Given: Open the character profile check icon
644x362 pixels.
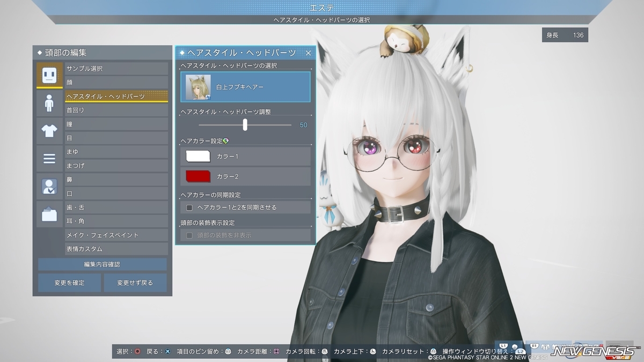Looking at the screenshot, I should coord(49,187).
